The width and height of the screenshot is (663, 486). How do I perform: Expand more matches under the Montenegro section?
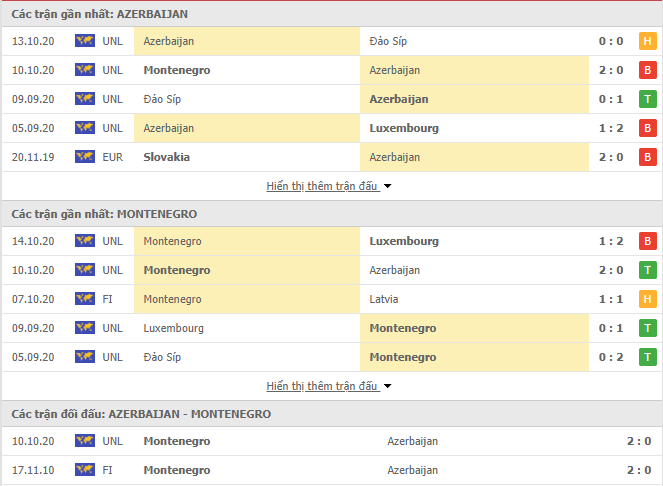pyautogui.click(x=322, y=386)
